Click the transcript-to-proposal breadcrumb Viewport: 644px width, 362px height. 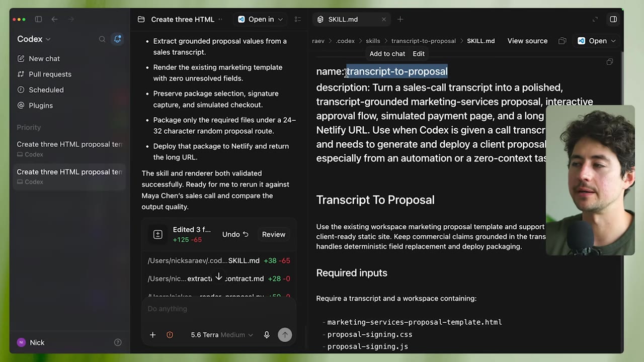[424, 41]
